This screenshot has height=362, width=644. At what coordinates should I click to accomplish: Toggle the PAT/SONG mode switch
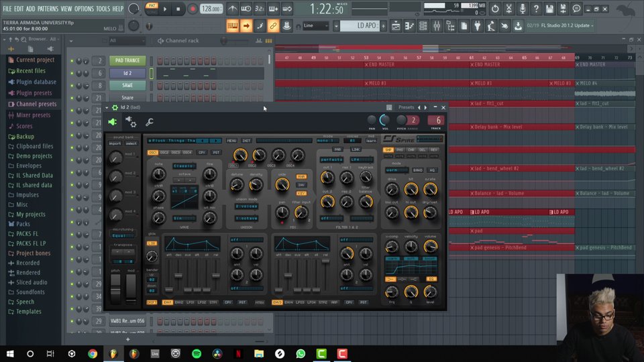pyautogui.click(x=152, y=8)
